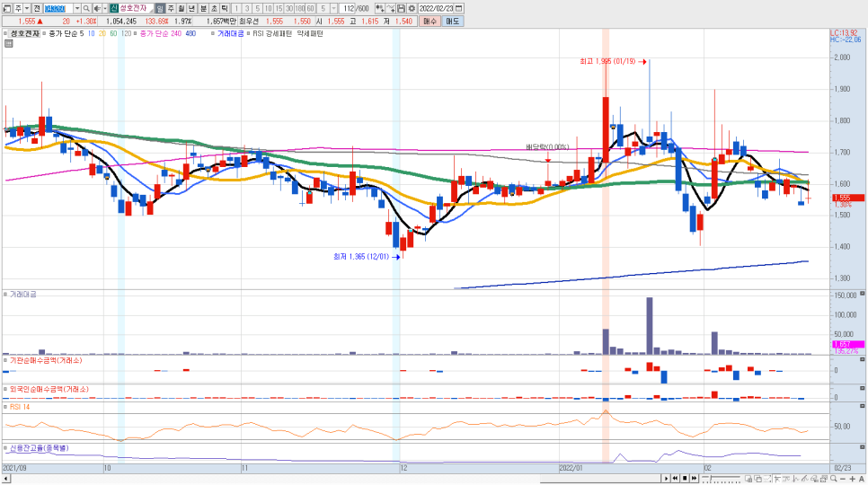
Task: Click the 매수 buy button
Action: [x=430, y=21]
